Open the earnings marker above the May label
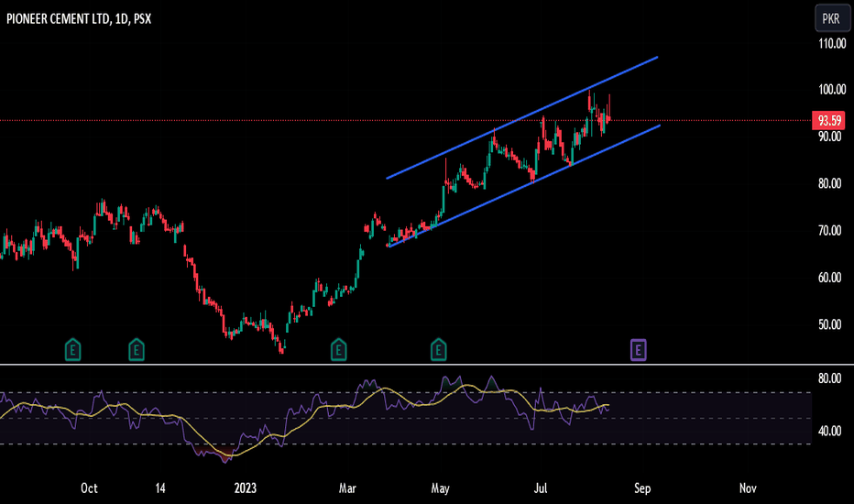 click(x=438, y=350)
